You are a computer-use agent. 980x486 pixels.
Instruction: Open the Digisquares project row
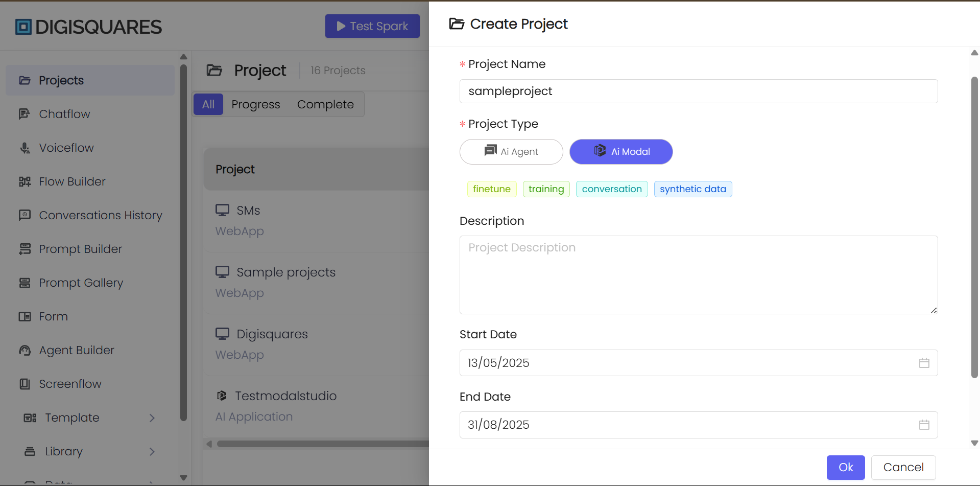317,344
